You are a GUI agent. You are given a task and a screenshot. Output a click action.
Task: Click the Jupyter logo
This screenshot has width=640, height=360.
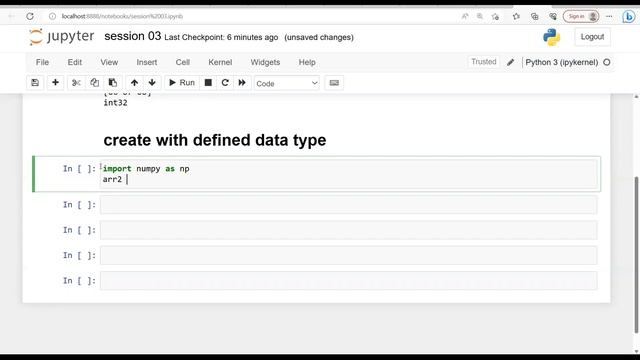62,37
